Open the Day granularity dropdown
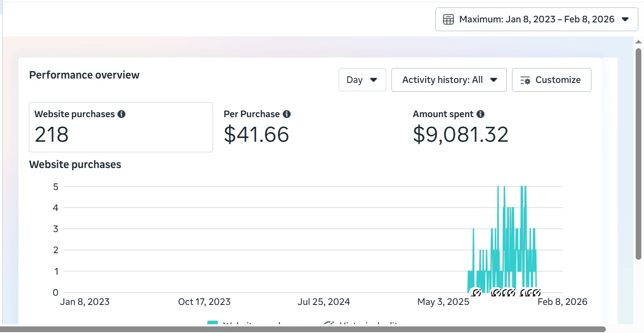 pyautogui.click(x=362, y=80)
